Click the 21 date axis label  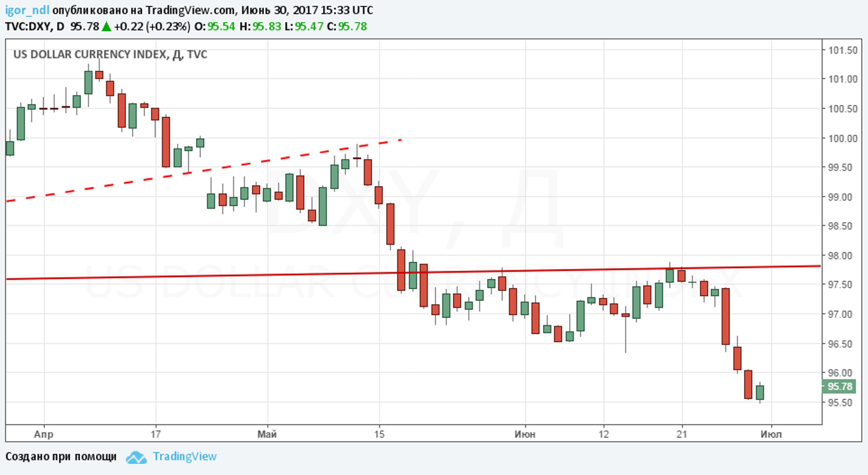click(682, 434)
